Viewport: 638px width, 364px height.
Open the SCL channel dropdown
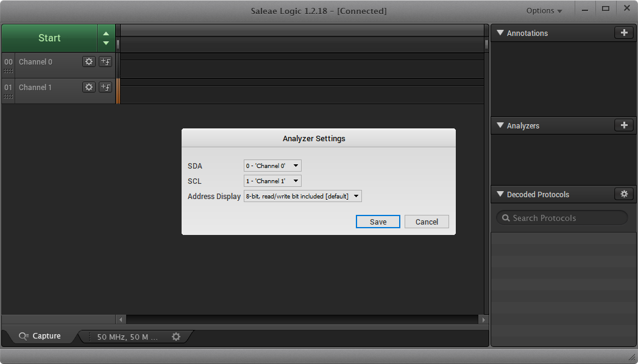click(272, 181)
